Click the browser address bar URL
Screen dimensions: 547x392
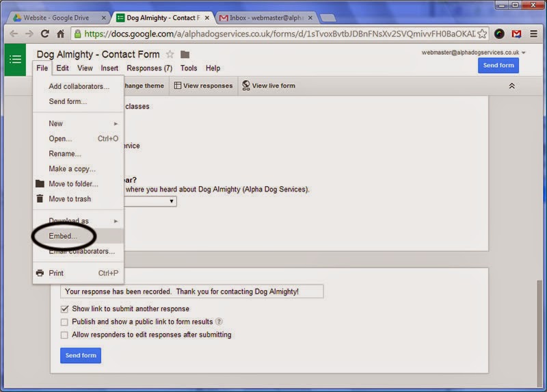pos(280,34)
